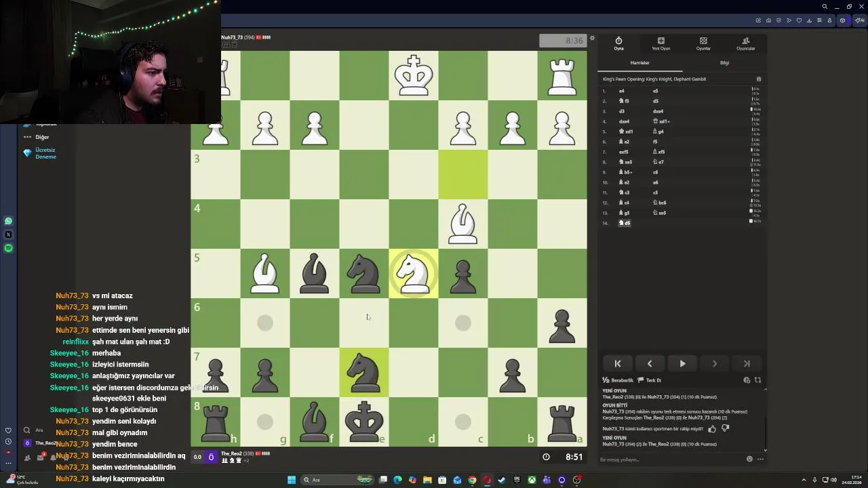Viewport: 868px width, 488px height.
Task: Switch to the Bilgi tab
Action: [724, 63]
